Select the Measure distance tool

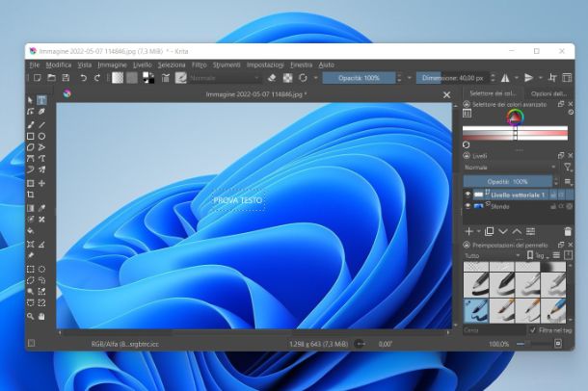[x=41, y=245]
